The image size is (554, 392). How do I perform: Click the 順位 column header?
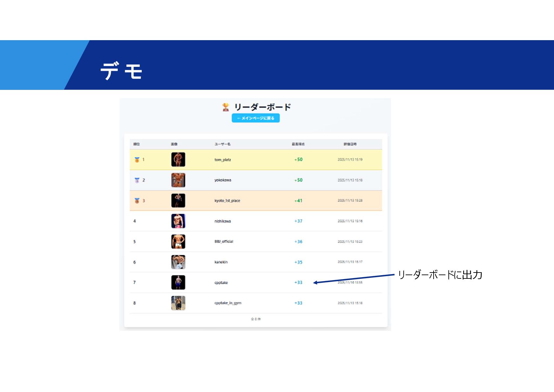pyautogui.click(x=137, y=144)
